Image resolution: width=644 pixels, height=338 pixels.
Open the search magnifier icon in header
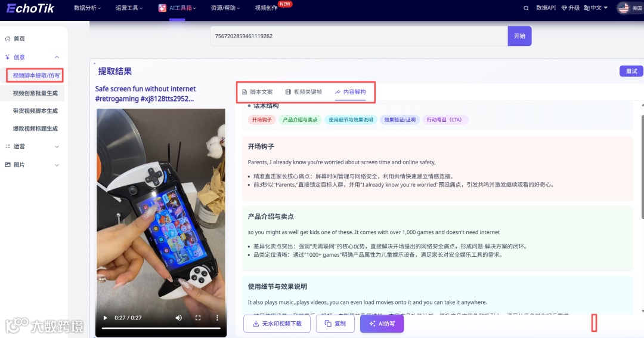coord(526,8)
